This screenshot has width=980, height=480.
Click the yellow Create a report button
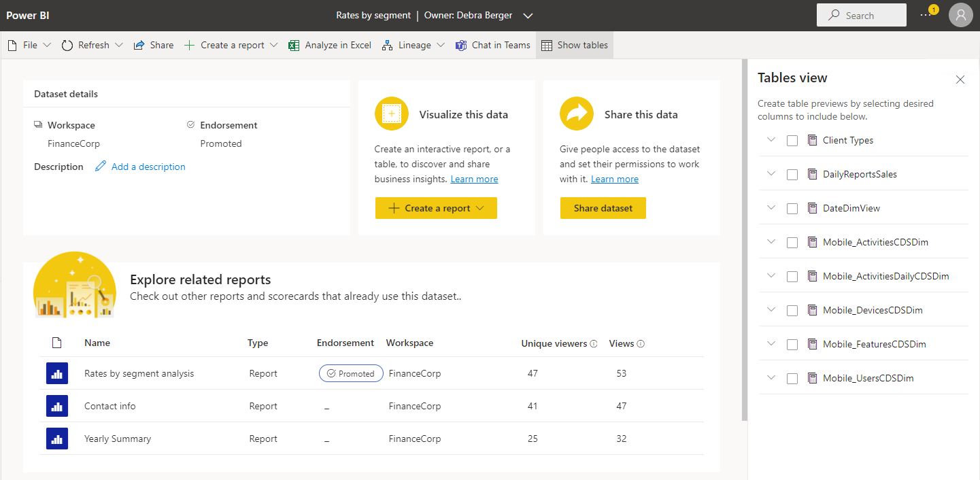tap(436, 208)
